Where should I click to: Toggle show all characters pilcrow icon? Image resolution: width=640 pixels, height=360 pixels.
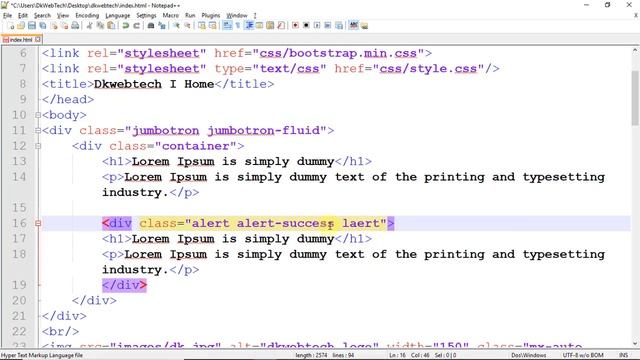238,26
